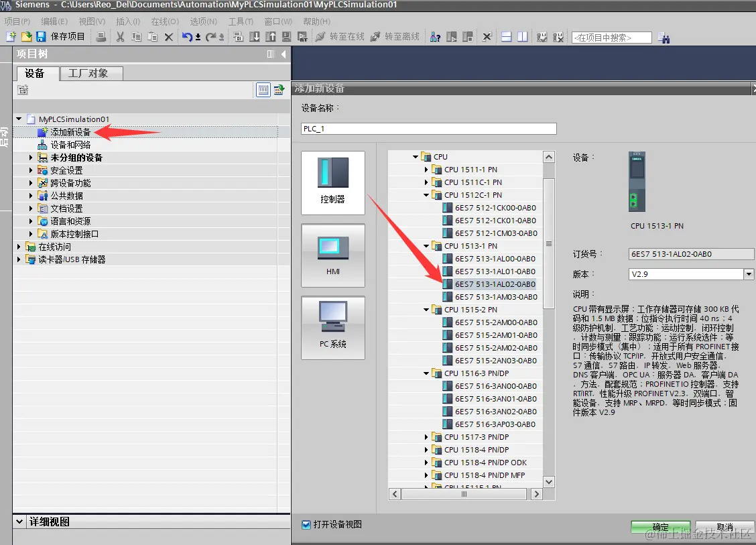Image resolution: width=756 pixels, height=545 pixels.
Task: Click the undo arrow icon
Action: 188,37
